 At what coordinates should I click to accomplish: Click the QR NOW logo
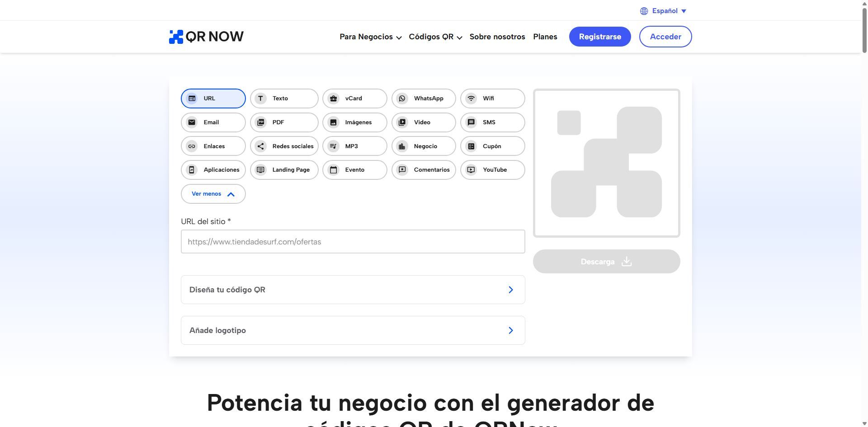click(x=206, y=37)
